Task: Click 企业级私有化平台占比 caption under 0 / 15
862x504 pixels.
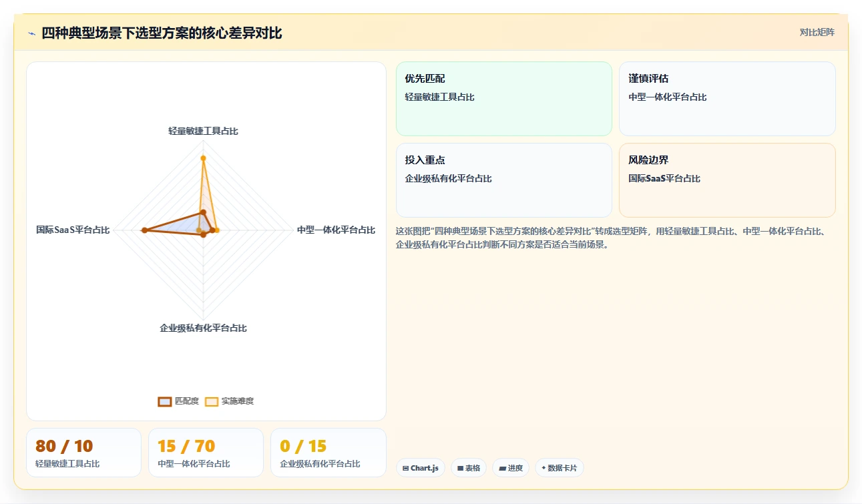Action: pyautogui.click(x=320, y=464)
